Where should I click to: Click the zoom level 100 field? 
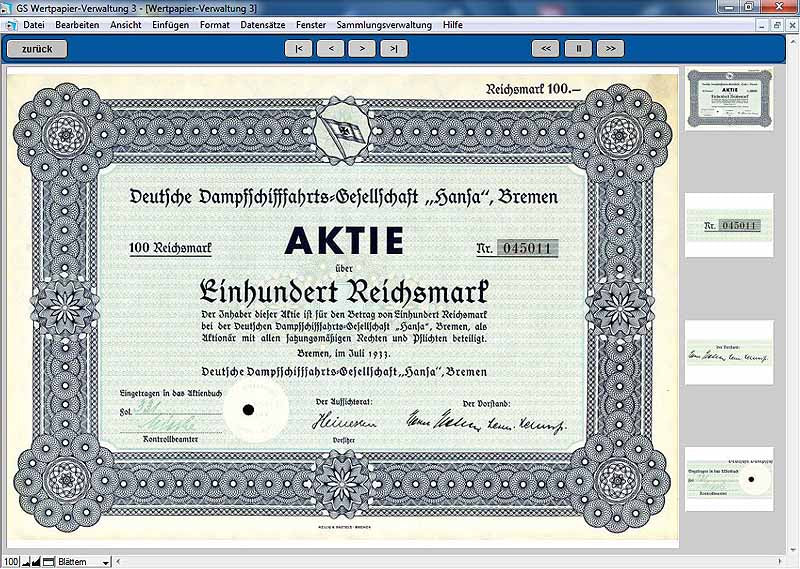11,562
